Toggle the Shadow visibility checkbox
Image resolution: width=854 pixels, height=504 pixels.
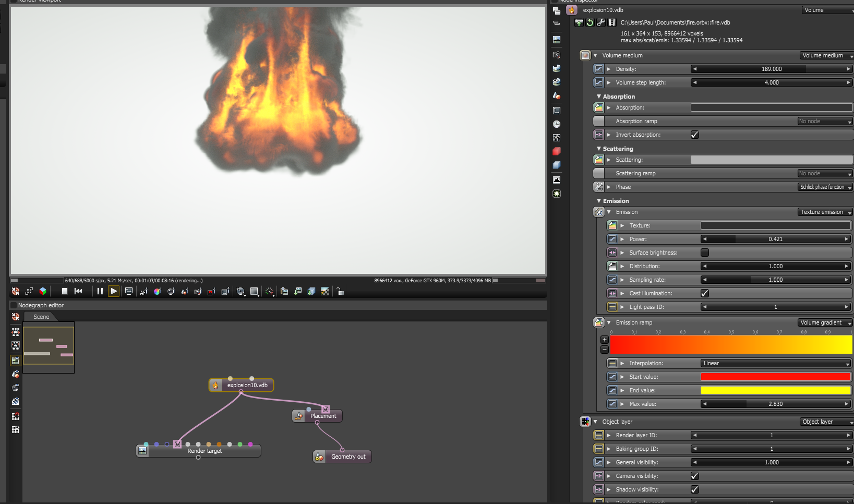[695, 489]
